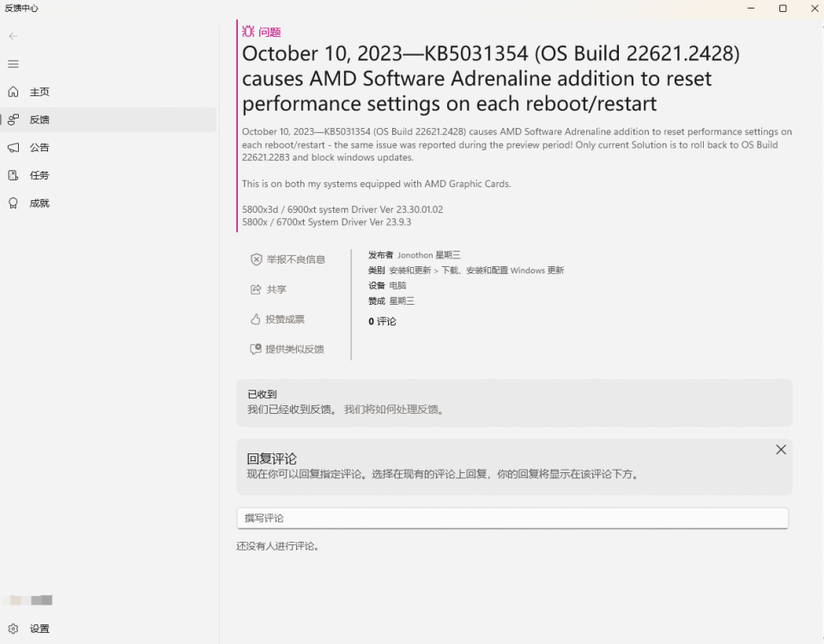Viewport: 824px width, 644px height.
Task: Click the 成就 achievements badge icon
Action: (13, 204)
